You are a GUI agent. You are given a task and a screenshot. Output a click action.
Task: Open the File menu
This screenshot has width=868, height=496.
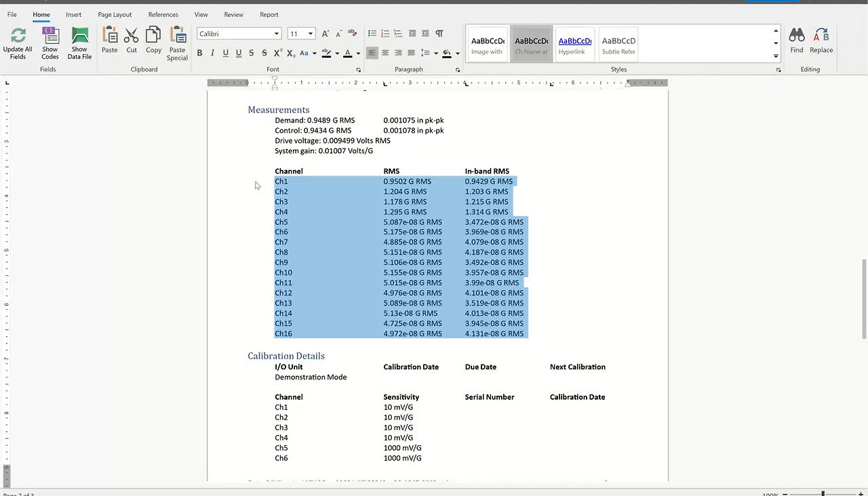12,14
